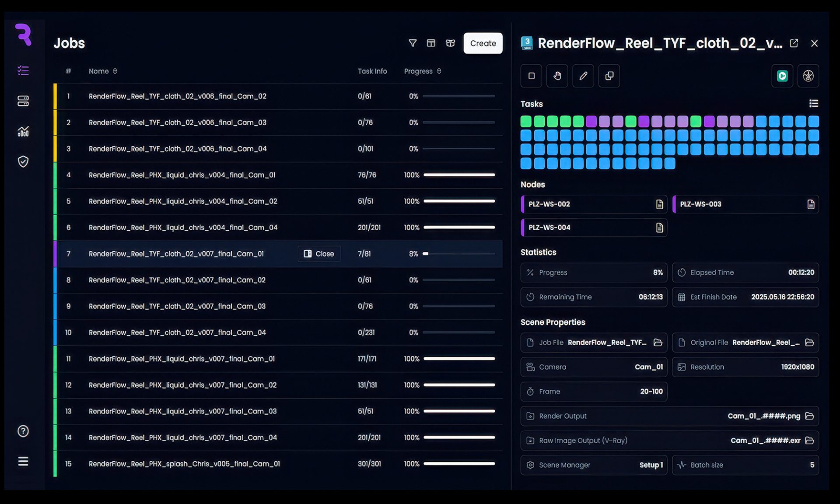This screenshot has height=504, width=840.
Task: Sort jobs by Name column arrows
Action: (x=115, y=71)
